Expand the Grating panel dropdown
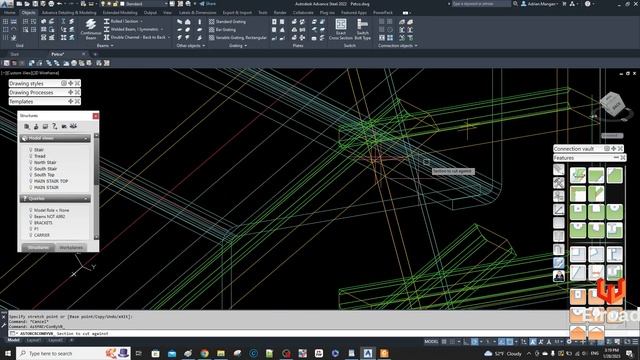The image size is (640, 360). (238, 46)
